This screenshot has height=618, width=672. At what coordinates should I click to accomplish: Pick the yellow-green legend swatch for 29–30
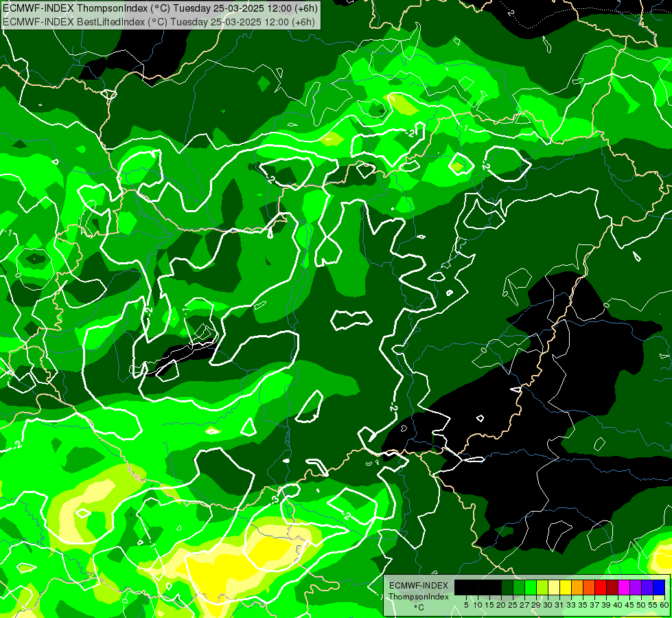coord(542,587)
